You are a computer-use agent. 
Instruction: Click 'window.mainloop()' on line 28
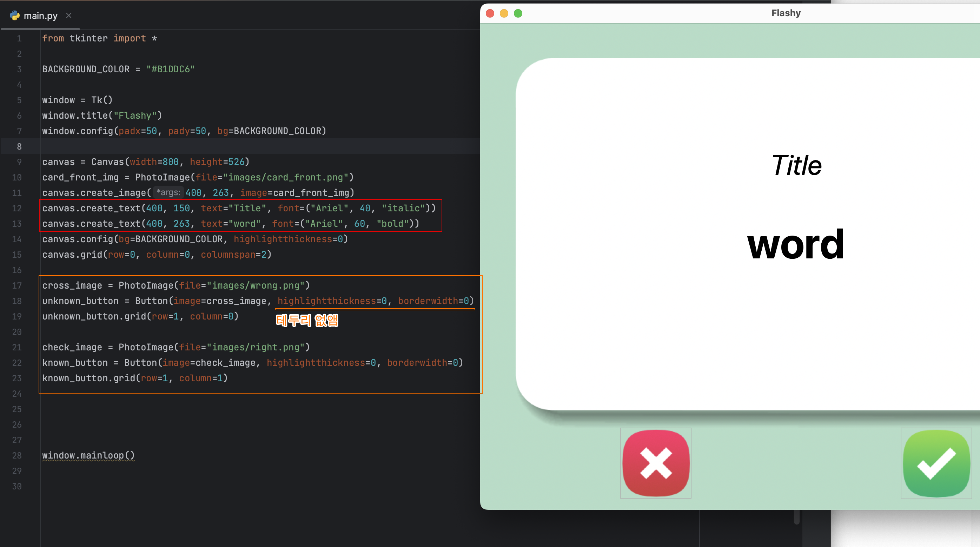pyautogui.click(x=88, y=456)
